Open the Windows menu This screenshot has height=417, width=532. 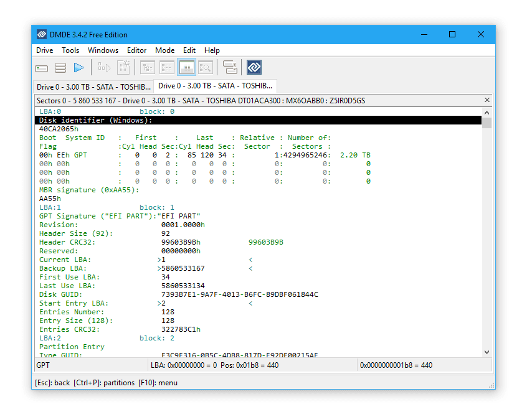point(103,50)
